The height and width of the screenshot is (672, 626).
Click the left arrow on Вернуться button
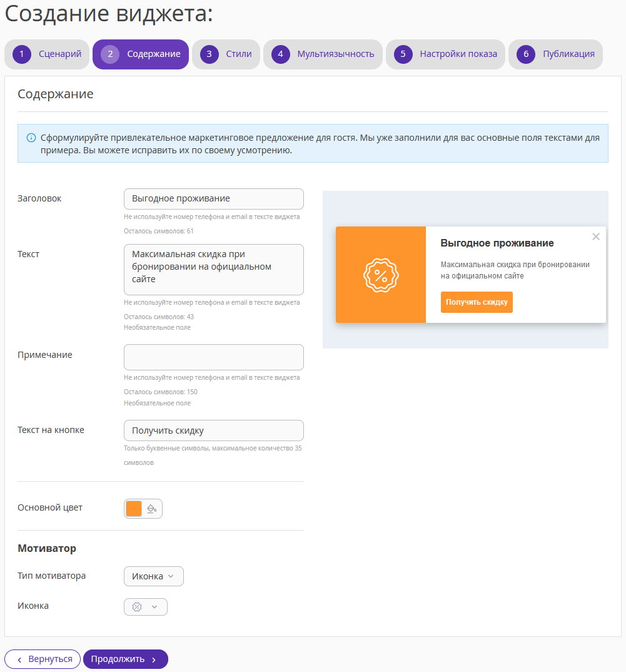[19, 659]
